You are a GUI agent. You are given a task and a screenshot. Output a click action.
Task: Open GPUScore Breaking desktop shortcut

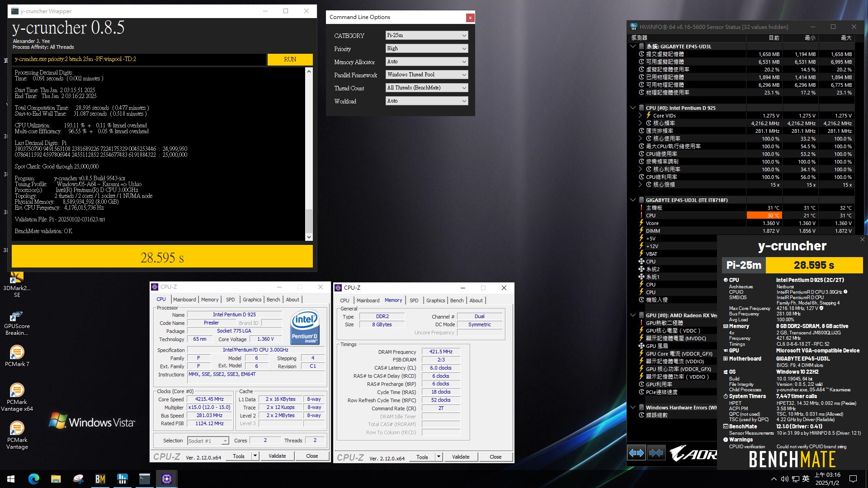[x=17, y=323]
